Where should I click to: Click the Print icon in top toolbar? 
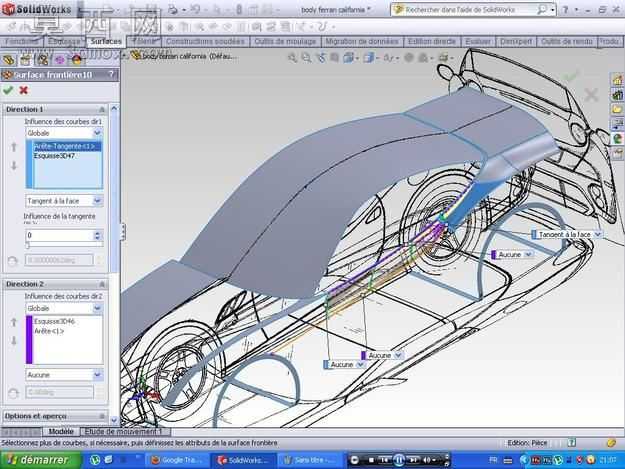tap(173, 10)
